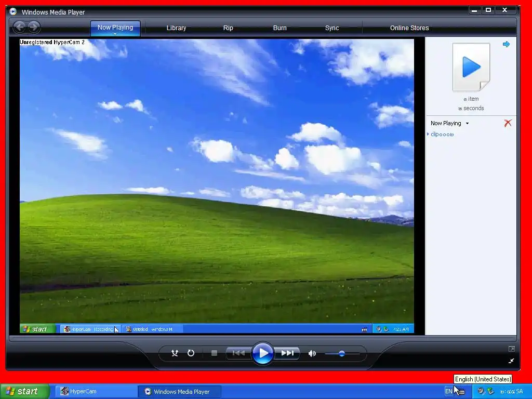Screen dimensions: 532x399
Task: Click the Back navigation arrow button
Action: coord(20,27)
